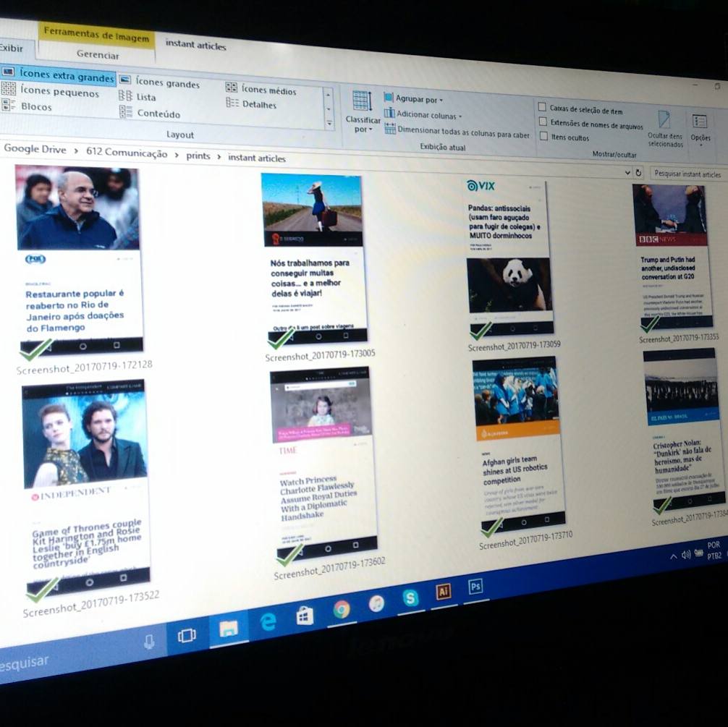Expand the chevron after prints breadcrumb
This screenshot has width=728, height=727.
click(219, 157)
